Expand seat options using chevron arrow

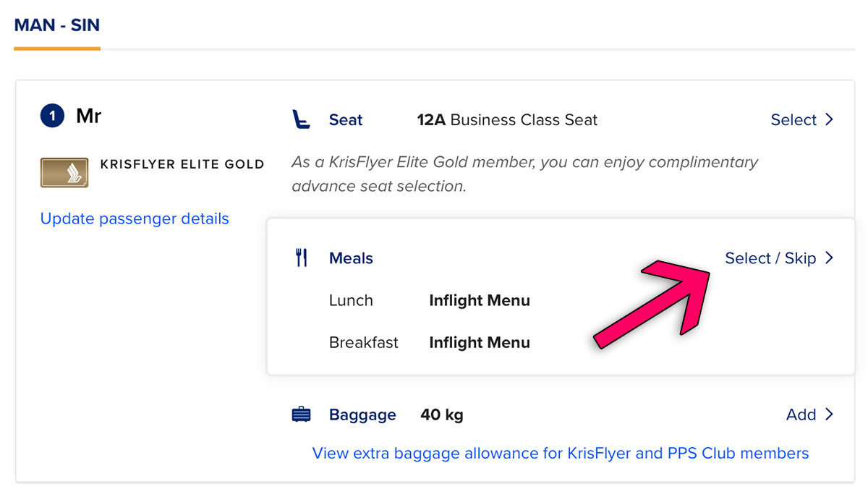pyautogui.click(x=829, y=119)
